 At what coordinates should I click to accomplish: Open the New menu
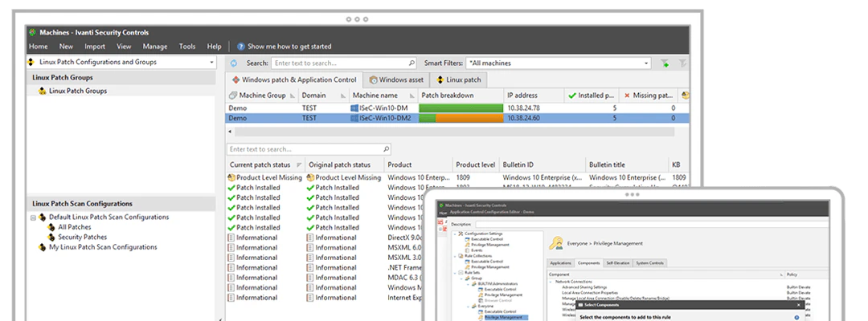pyautogui.click(x=67, y=47)
